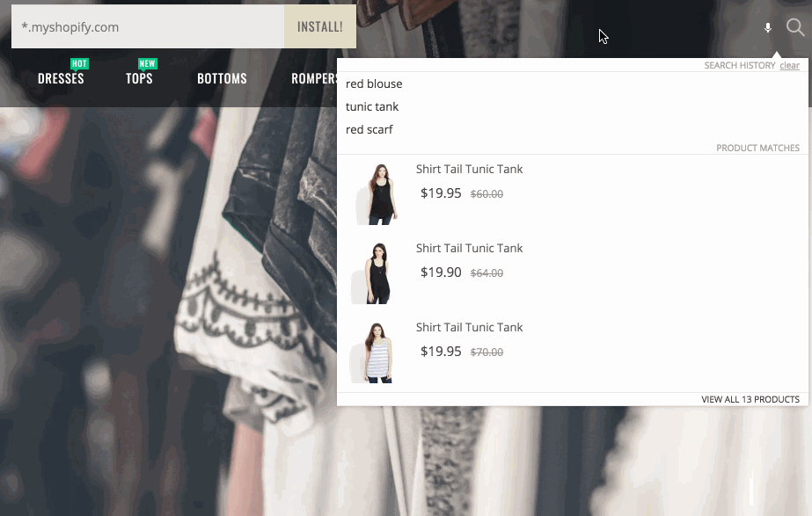Click the HOT badge above Dresses
The image size is (812, 516).
pos(79,64)
